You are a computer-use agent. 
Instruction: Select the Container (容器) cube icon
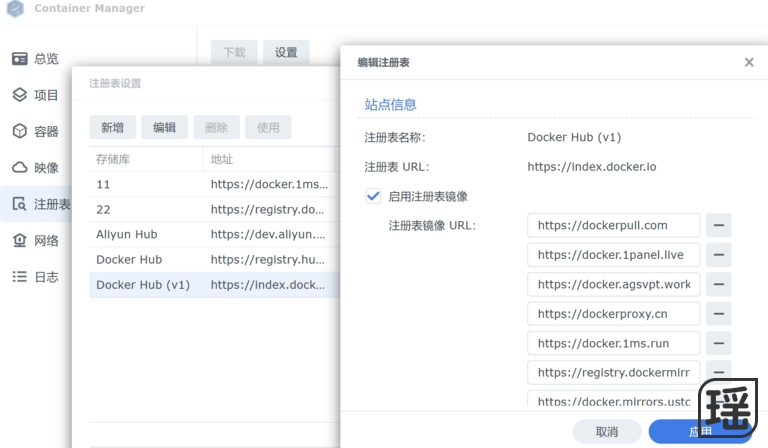[x=20, y=131]
